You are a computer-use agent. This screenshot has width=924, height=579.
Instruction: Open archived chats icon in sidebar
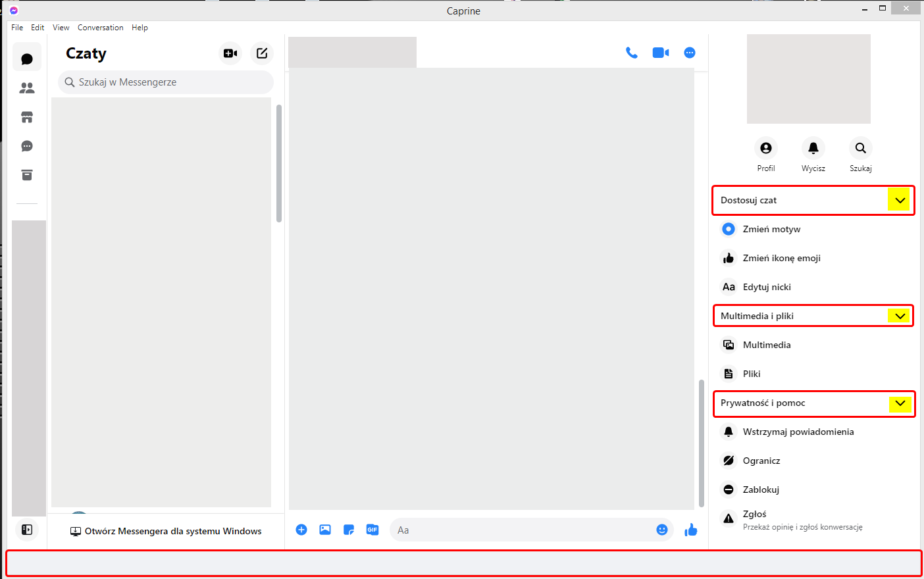(x=27, y=175)
